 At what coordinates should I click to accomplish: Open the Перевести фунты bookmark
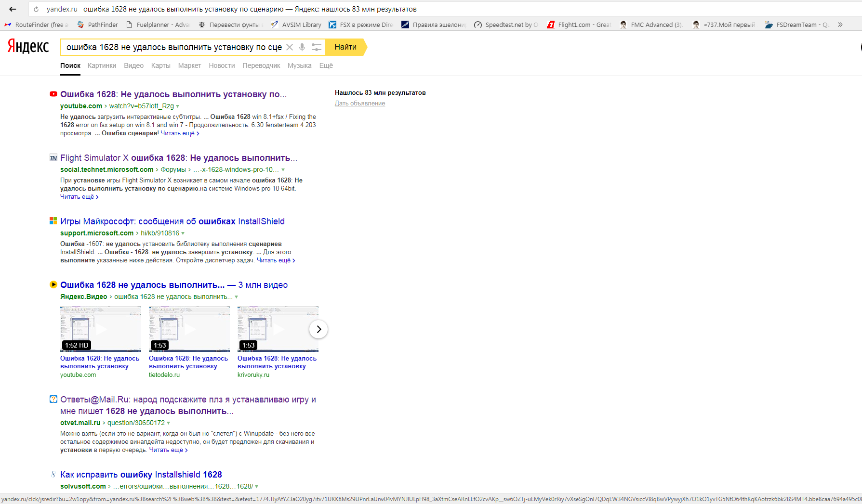(231, 25)
